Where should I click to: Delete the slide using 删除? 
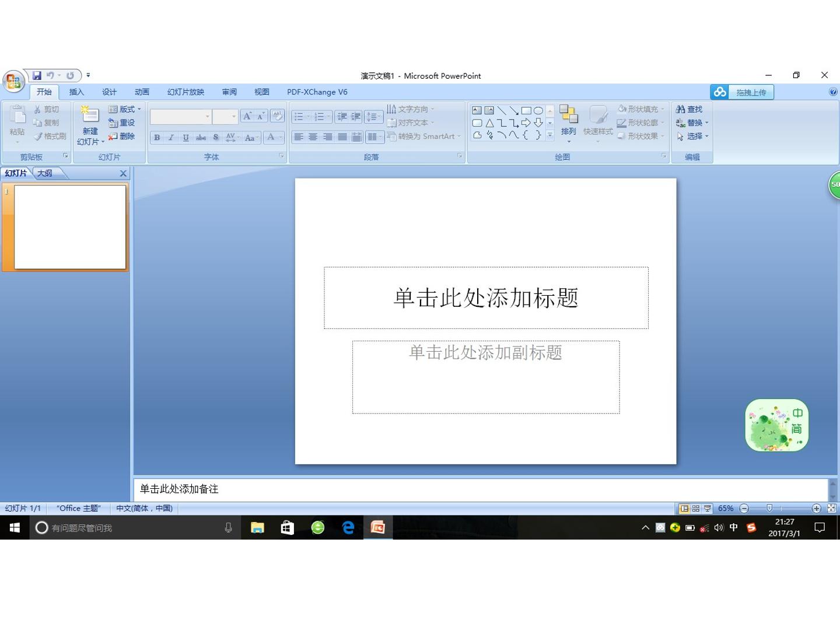pyautogui.click(x=121, y=136)
